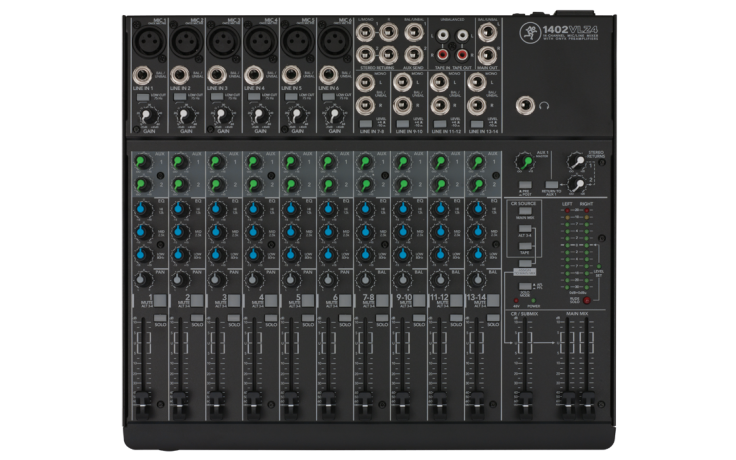Toggle the LOW CUT switch on channel 3
The height and width of the screenshot is (460, 736).
(x=217, y=97)
